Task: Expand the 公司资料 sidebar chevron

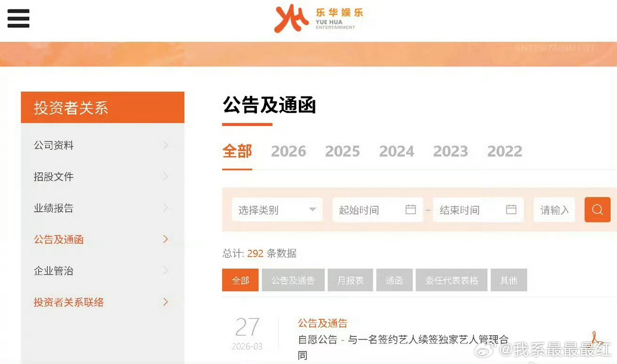Action: point(165,145)
